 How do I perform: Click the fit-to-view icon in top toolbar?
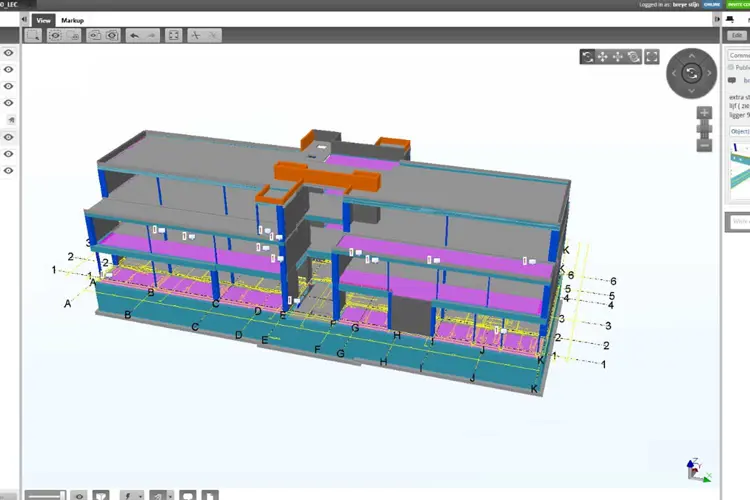(x=173, y=35)
